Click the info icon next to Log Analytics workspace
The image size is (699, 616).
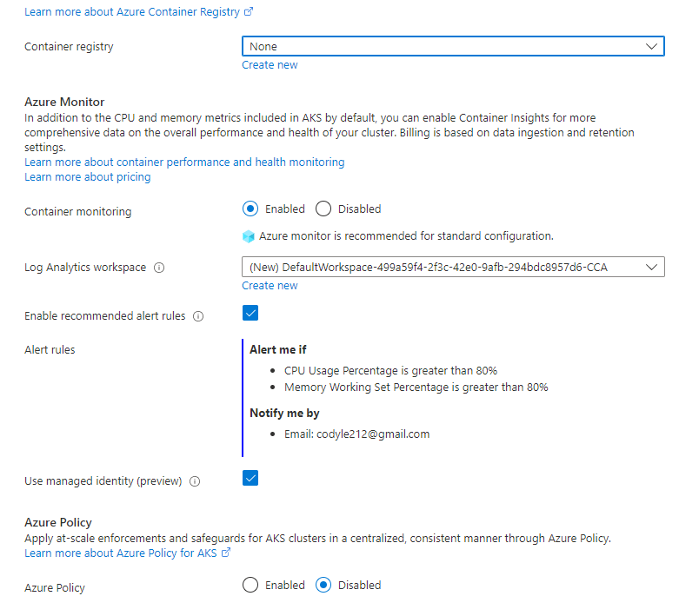click(x=159, y=268)
